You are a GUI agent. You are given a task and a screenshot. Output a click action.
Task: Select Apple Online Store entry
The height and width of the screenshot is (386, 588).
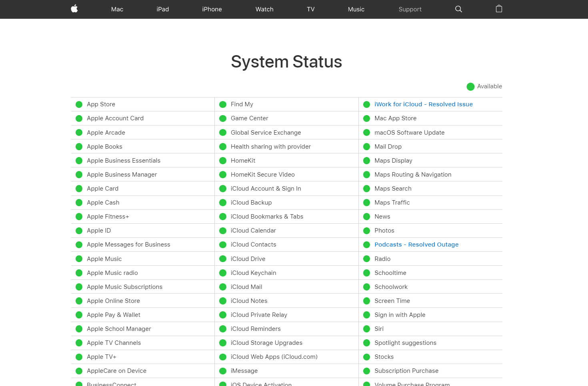(114, 301)
